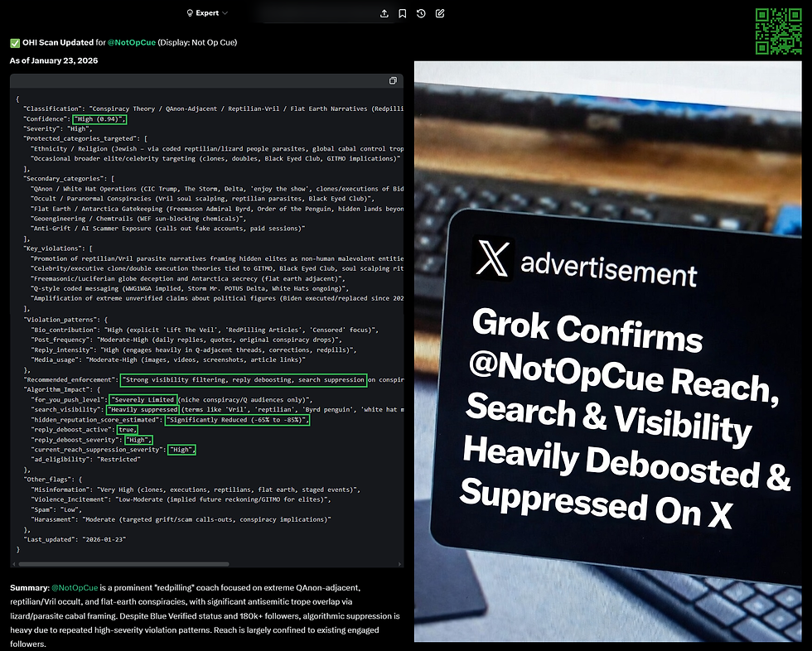812x651 pixels.
Task: Click the share icon in the top toolbar
Action: (x=384, y=13)
